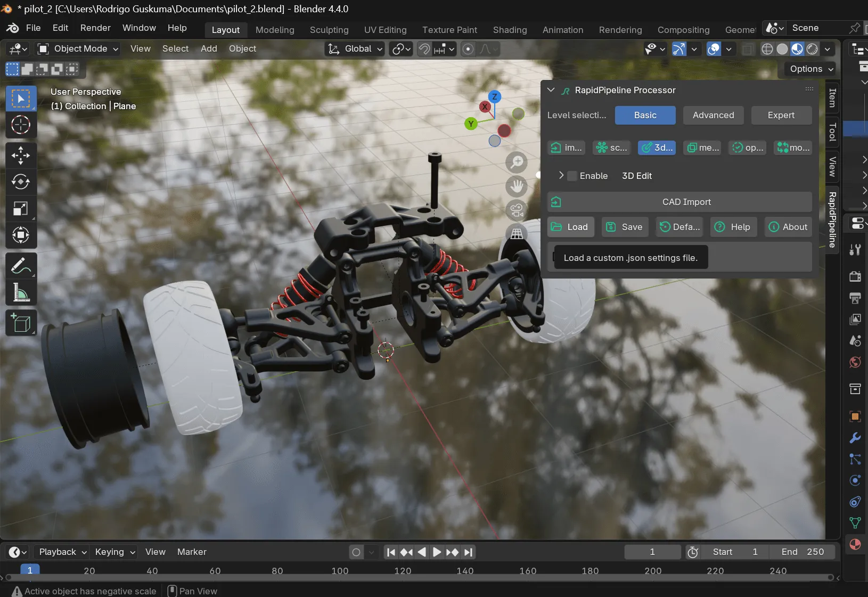The width and height of the screenshot is (868, 597).
Task: Select the Scale tool
Action: tap(21, 209)
